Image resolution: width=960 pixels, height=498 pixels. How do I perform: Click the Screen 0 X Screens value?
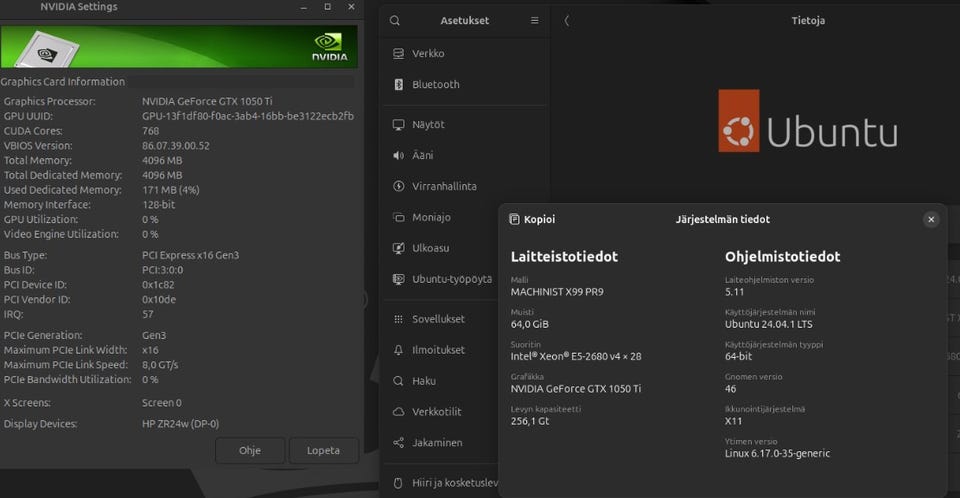(162, 403)
